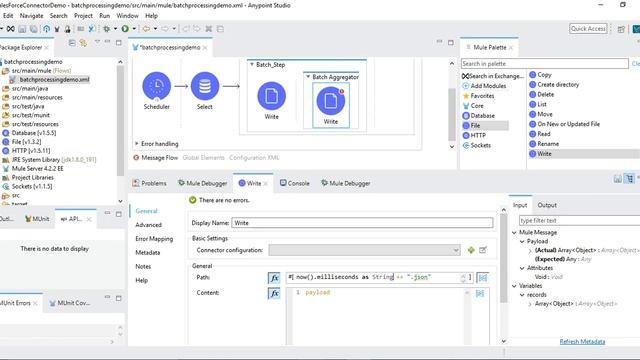The image size is (640, 360).
Task: Collapse the Batch_Step scope
Action: (252, 64)
